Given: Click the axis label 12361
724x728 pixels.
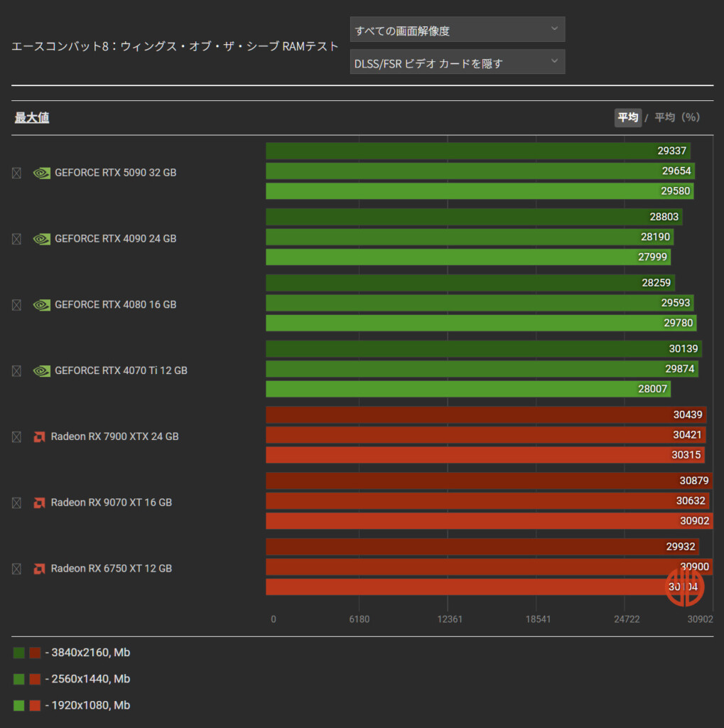Looking at the screenshot, I should (x=450, y=619).
